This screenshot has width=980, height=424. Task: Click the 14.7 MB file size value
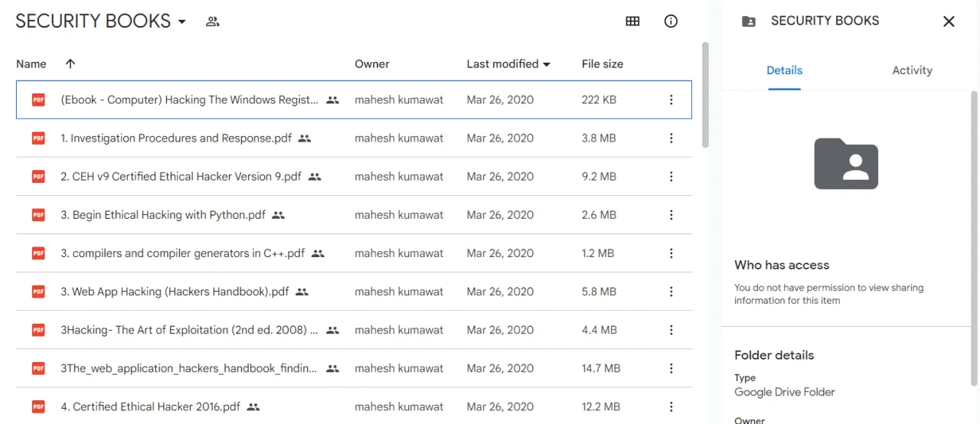click(x=601, y=368)
